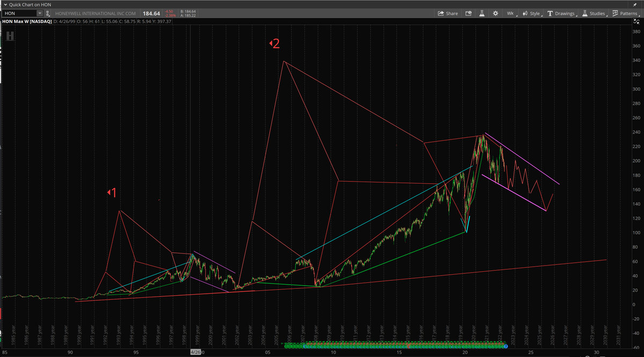Open the Style menu
The height and width of the screenshot is (357, 644).
(531, 13)
